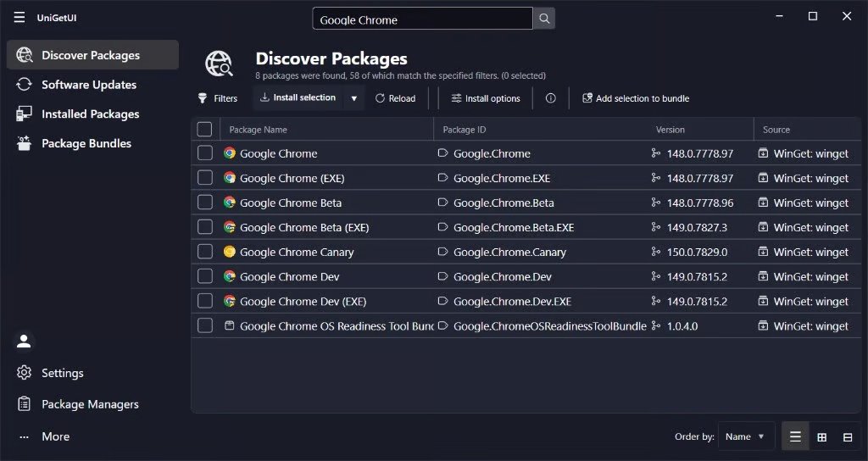Check the Google Chrome (EXE) checkbox
Viewport: 868px width, 461px height.
(205, 177)
